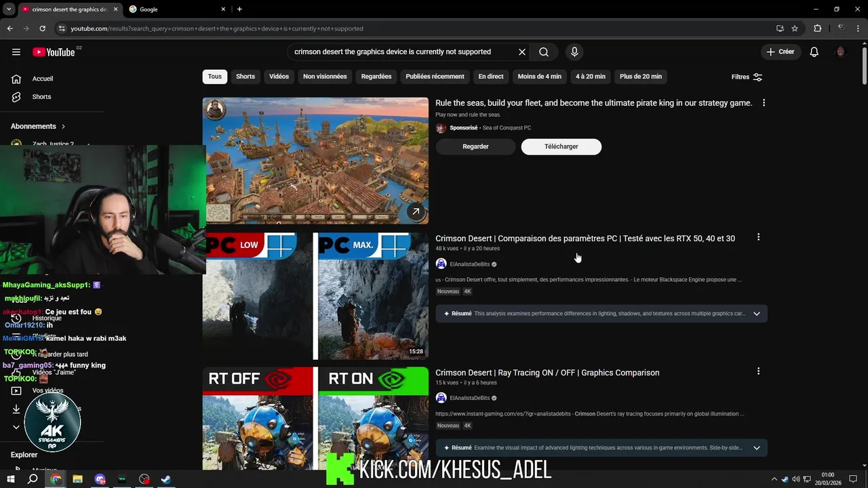Viewport: 868px width, 488px height.
Task: Open the taskbar clock showing 01:00
Action: point(828,479)
